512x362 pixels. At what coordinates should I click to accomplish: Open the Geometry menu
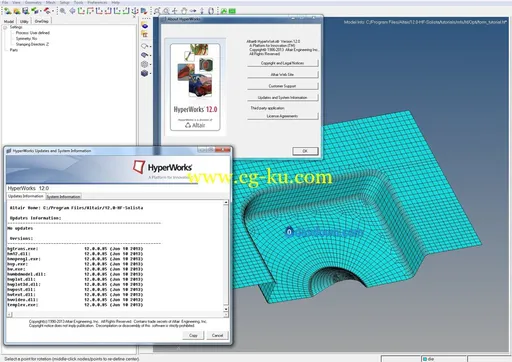[x=33, y=3]
